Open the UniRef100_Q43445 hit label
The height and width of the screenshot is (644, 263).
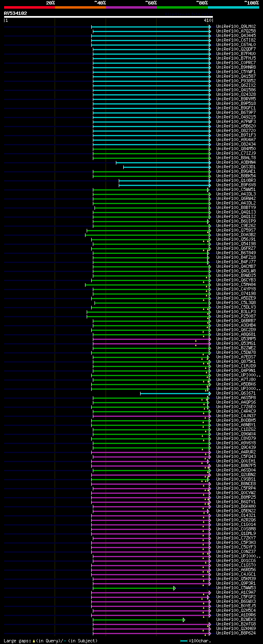point(236,35)
